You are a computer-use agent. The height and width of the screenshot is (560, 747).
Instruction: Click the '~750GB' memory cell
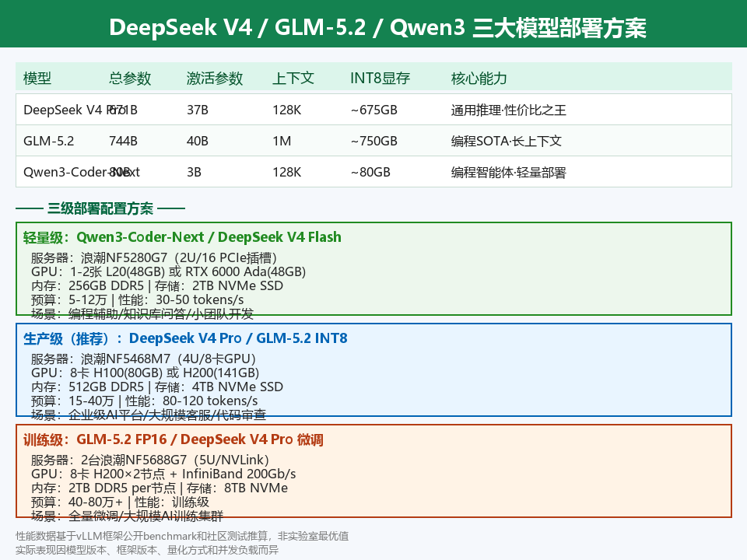tap(374, 141)
